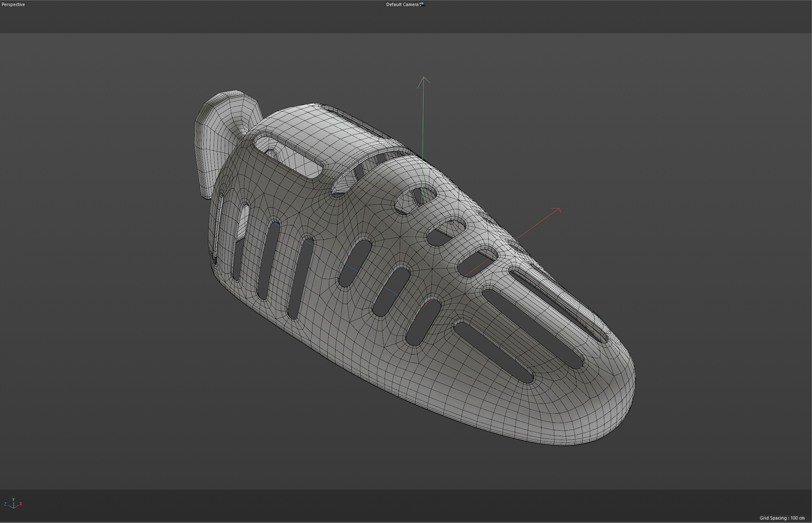
Task: Click the narrow vertical slot nearest the handle
Action: [219, 226]
